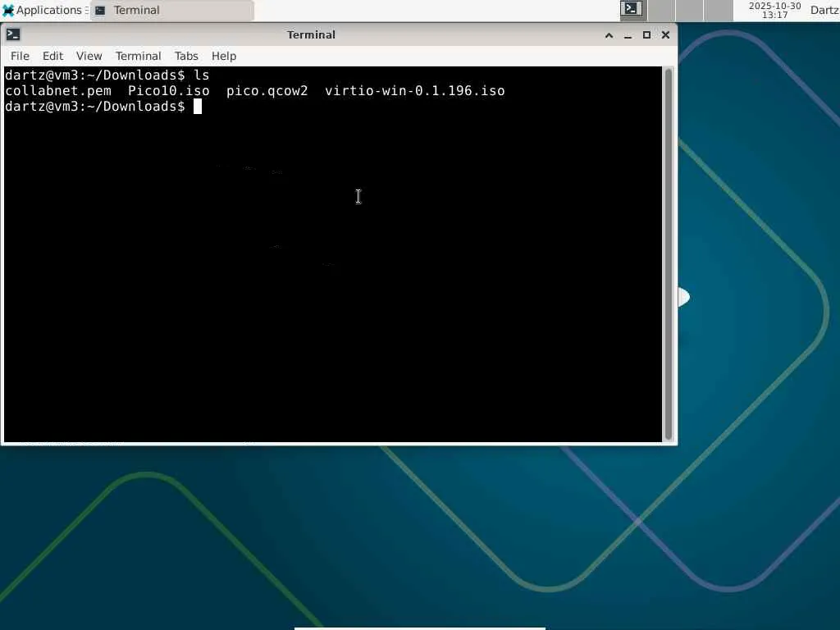Click collabnet.pem in terminal output

click(58, 91)
